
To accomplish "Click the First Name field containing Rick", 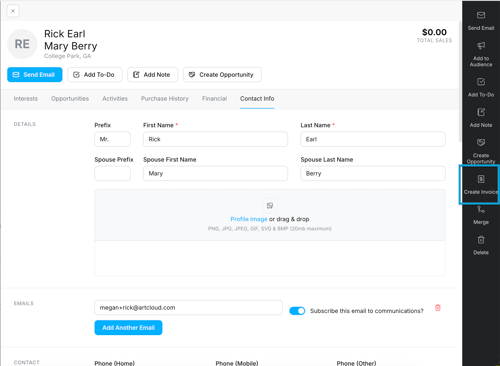I will tap(215, 139).
